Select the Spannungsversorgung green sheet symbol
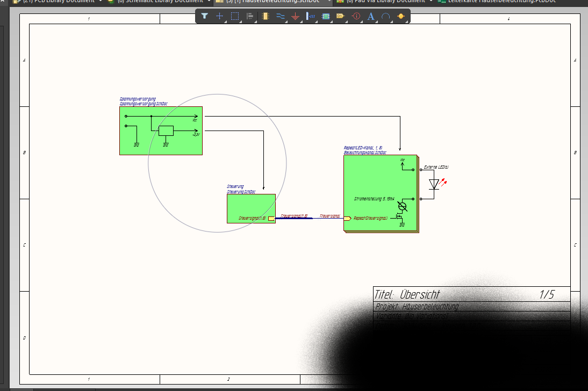This screenshot has height=391, width=588. tap(161, 131)
